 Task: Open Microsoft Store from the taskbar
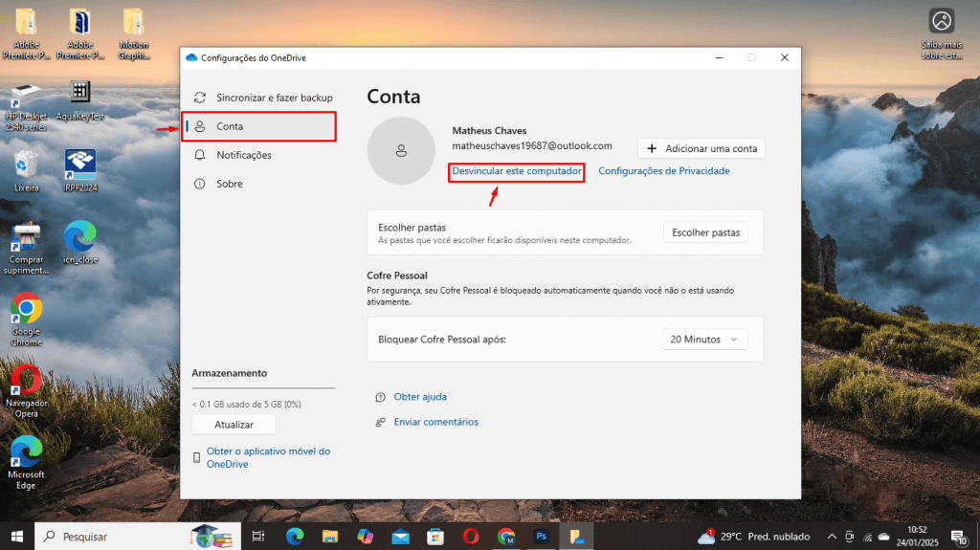(435, 537)
